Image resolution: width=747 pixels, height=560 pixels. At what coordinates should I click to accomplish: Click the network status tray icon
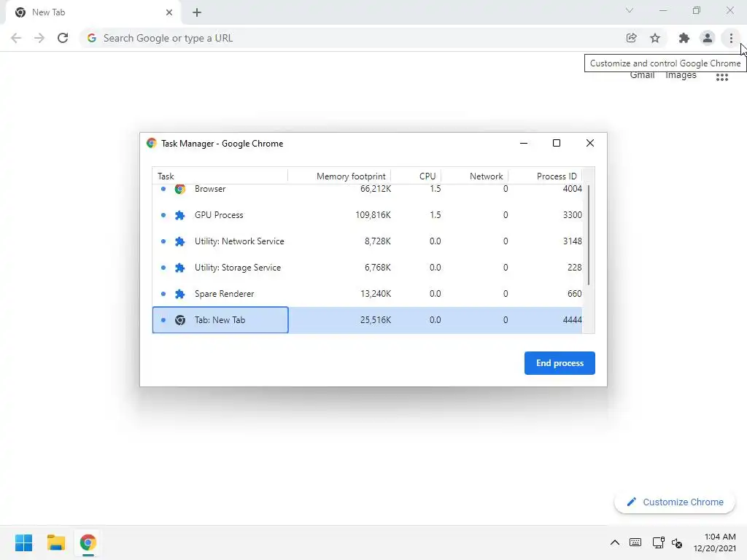tap(659, 542)
